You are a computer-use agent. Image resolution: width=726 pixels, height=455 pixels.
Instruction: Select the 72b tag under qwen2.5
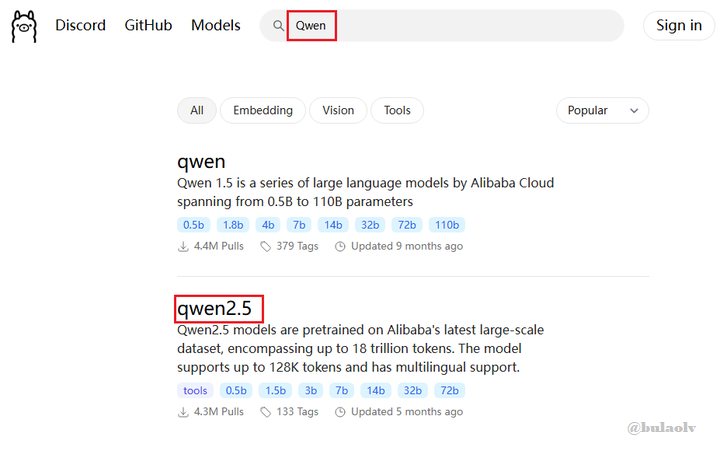pyautogui.click(x=450, y=391)
